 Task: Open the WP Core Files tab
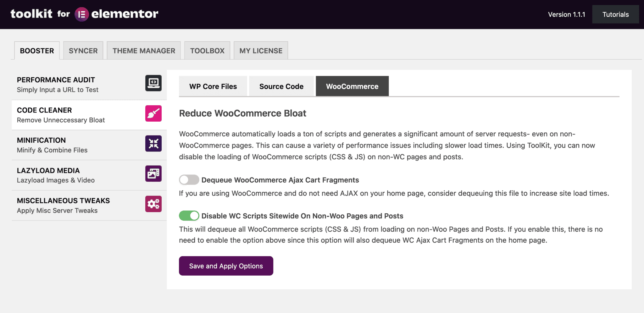pos(213,86)
